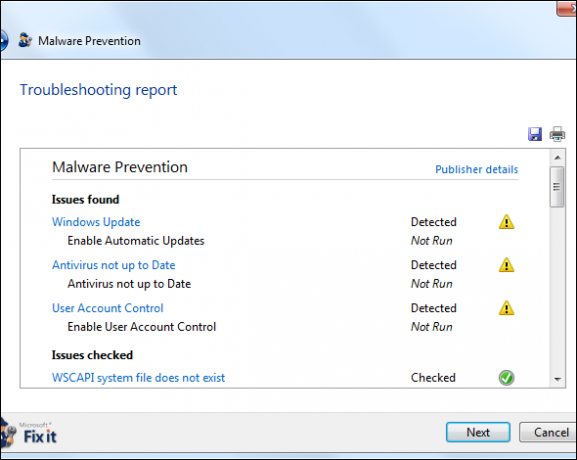
Task: Open the User Account Control link
Action: [107, 308]
